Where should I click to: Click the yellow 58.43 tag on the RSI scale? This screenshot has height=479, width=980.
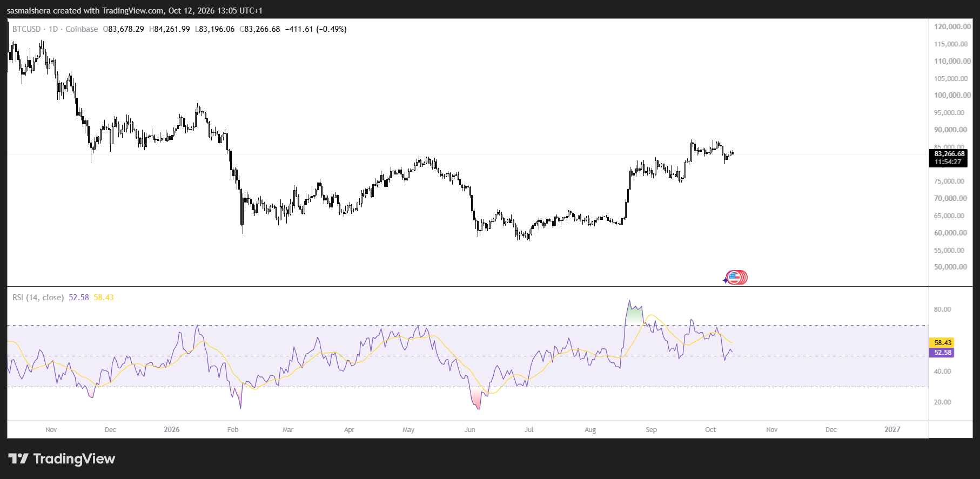942,342
